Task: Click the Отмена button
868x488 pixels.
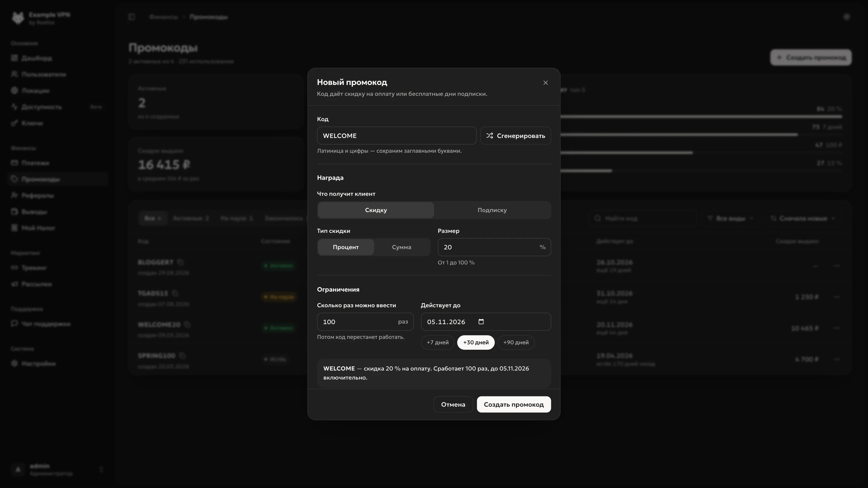Action: 453,405
